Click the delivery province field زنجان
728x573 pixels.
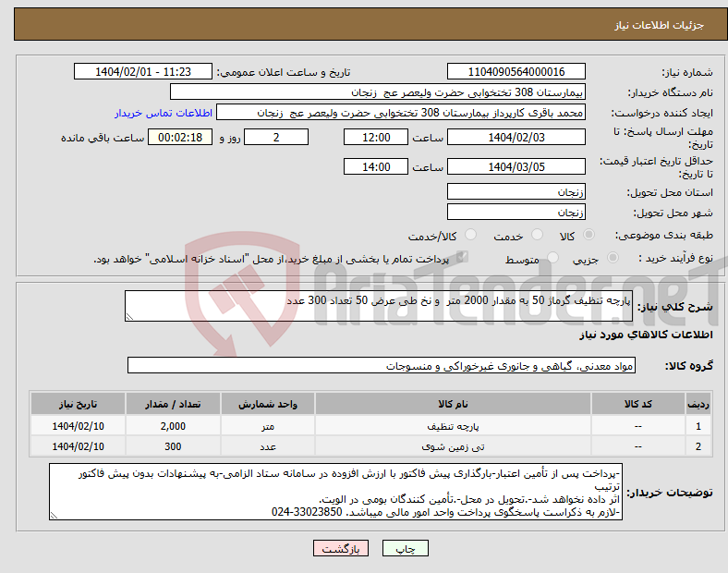point(516,192)
